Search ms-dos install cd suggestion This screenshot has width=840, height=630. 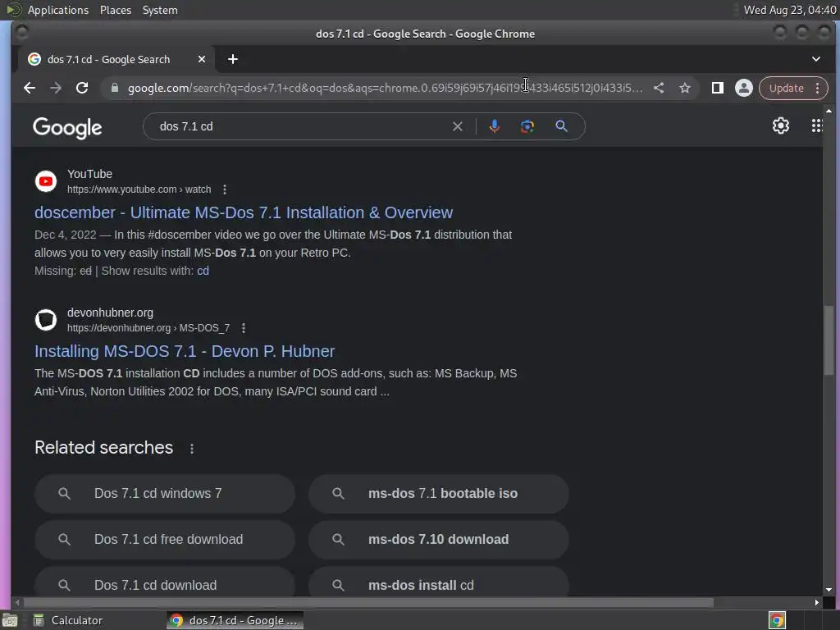(438, 583)
